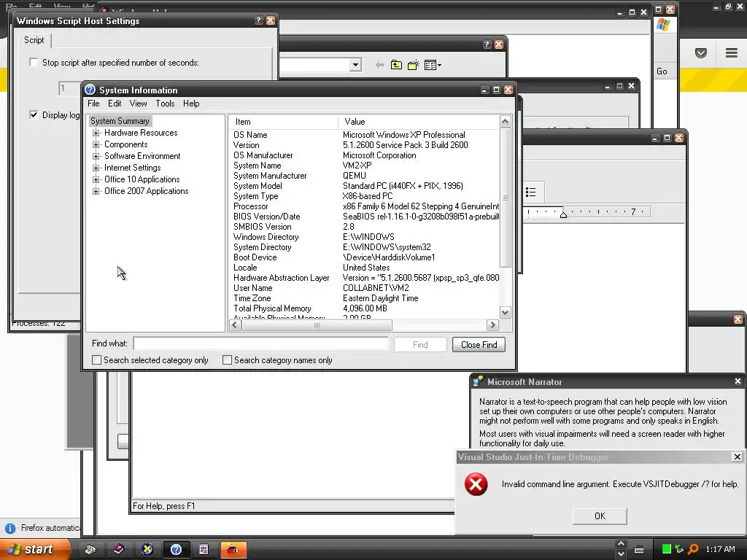Click the scroll right arrow of details list
This screenshot has height=560, width=747.
click(492, 325)
